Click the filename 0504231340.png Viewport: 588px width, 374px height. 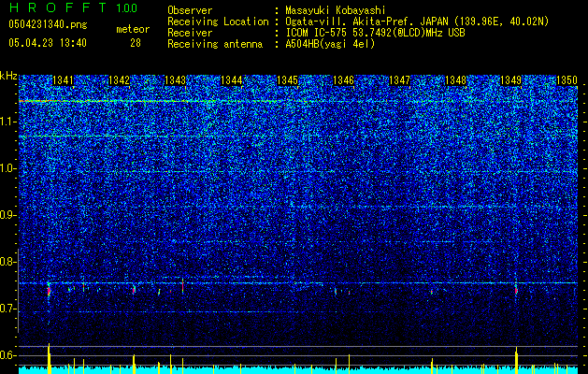click(x=48, y=24)
